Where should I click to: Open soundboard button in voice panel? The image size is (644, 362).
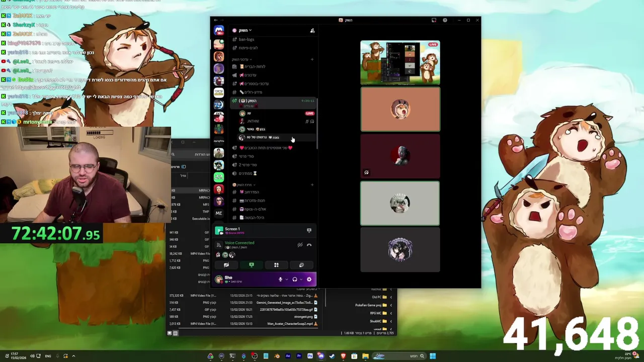[301, 265]
